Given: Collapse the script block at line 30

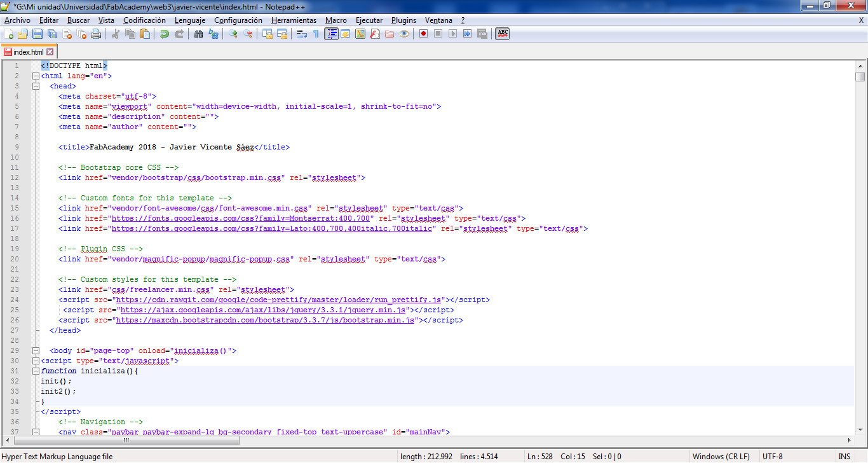Looking at the screenshot, I should pyautogui.click(x=36, y=361).
